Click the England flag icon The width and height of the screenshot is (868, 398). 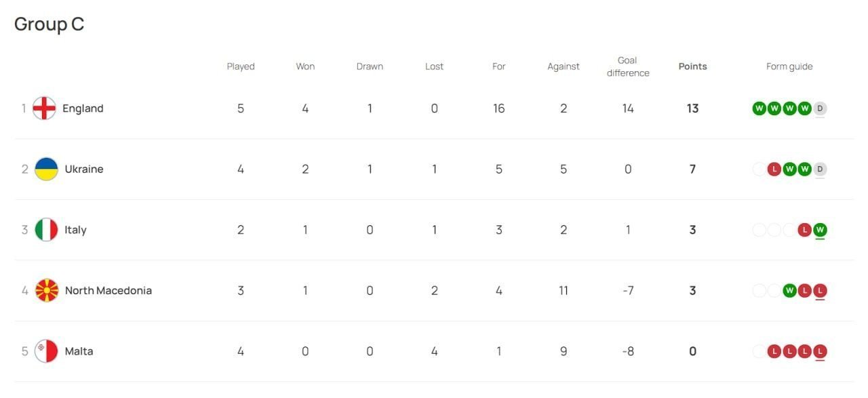click(x=44, y=108)
